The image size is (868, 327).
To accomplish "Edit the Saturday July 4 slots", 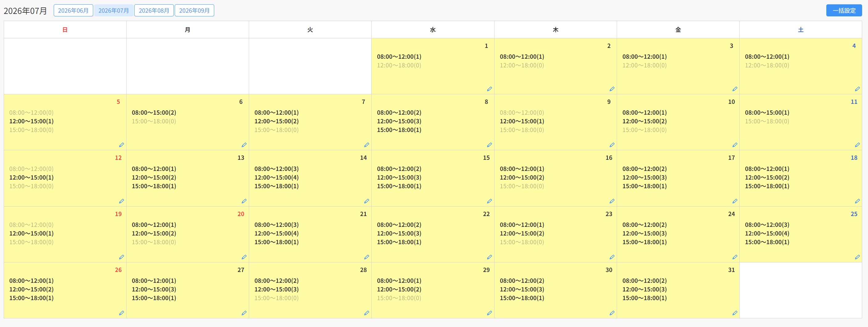I will 858,89.
